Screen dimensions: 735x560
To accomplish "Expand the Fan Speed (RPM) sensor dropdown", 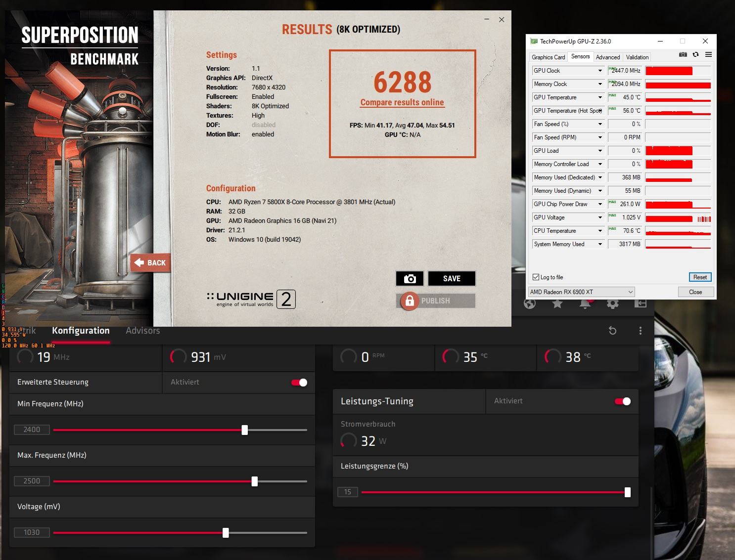I will click(x=600, y=137).
